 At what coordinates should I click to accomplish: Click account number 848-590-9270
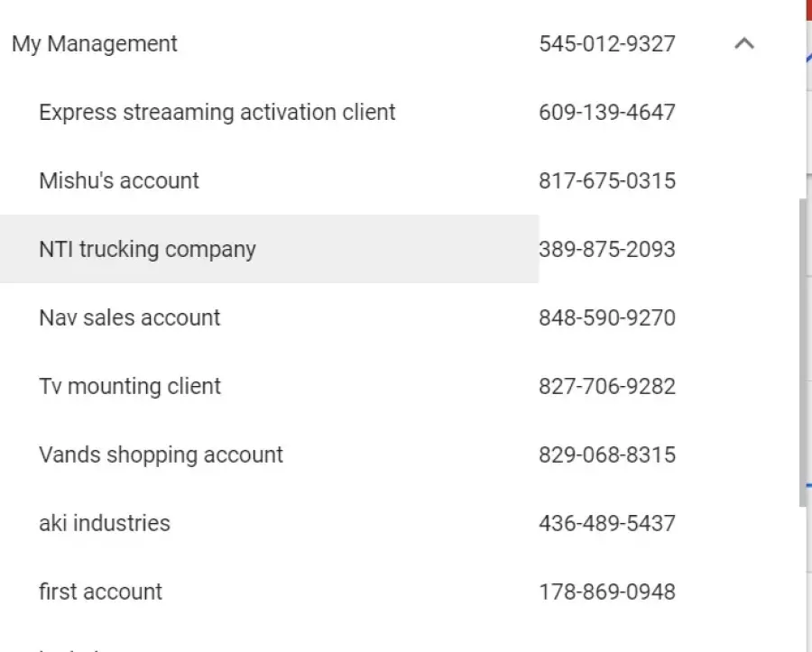click(606, 317)
